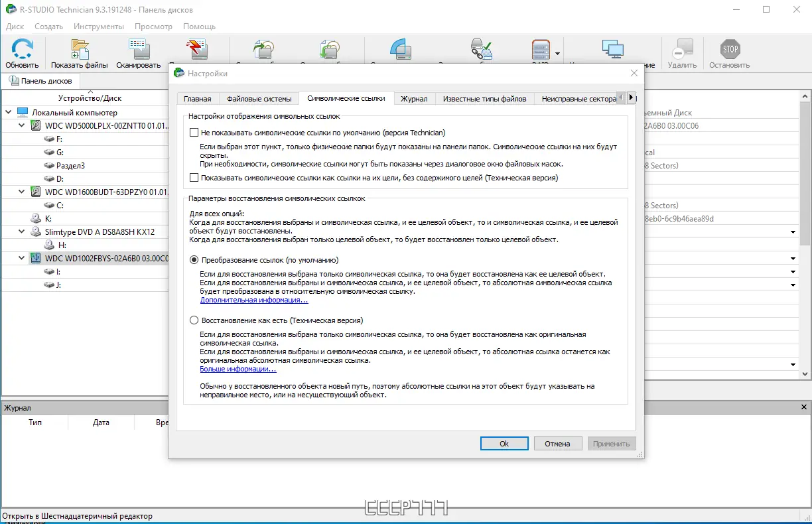Click the Slimtype DVD drive icon
Viewport: 812px width, 524px height.
pyautogui.click(x=36, y=231)
